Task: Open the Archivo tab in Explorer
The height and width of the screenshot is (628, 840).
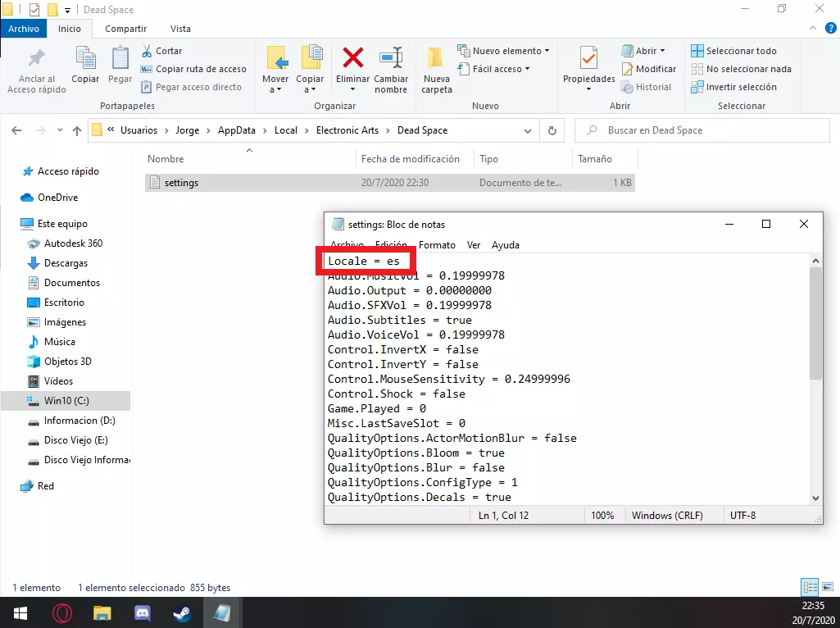Action: click(x=24, y=29)
